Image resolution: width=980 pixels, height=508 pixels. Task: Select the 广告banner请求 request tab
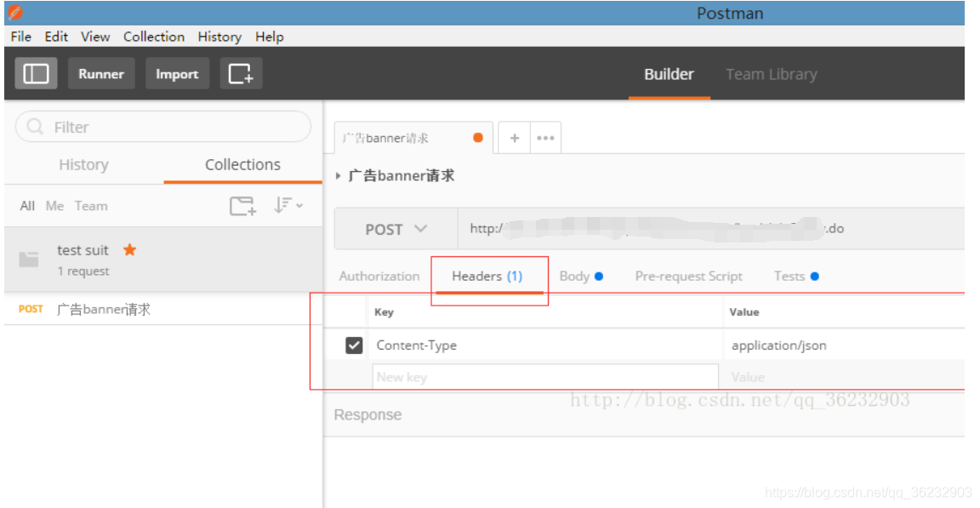(x=413, y=138)
